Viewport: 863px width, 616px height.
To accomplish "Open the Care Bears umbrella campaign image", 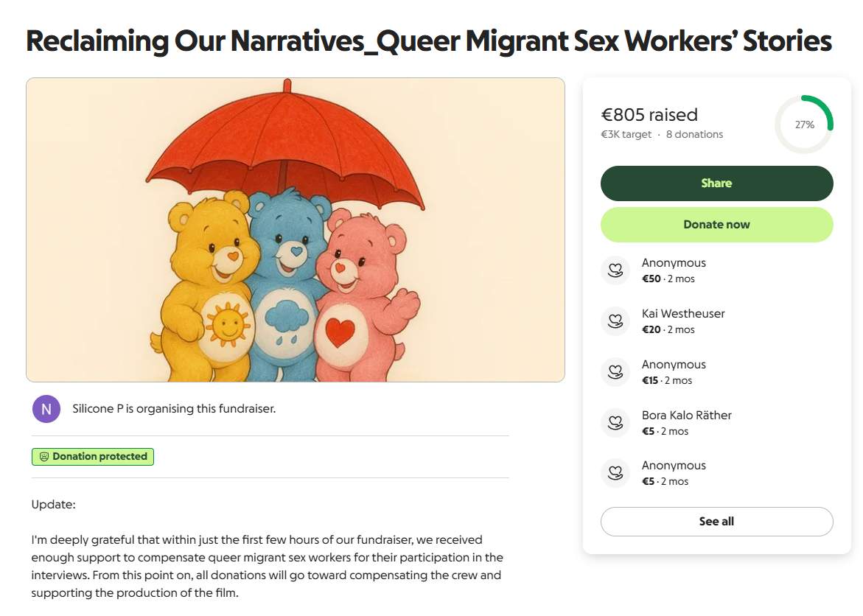I will pyautogui.click(x=296, y=230).
